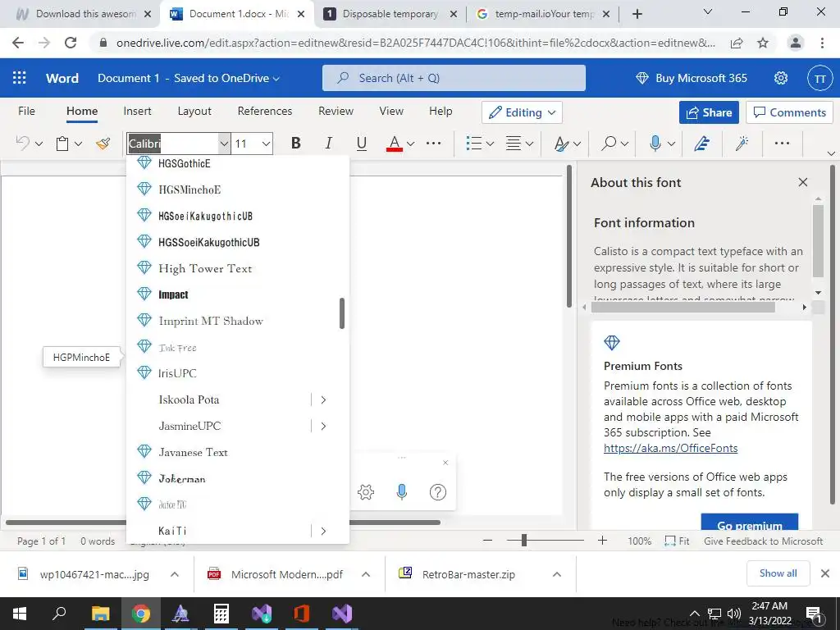Click the Go premium button
This screenshot has width=840, height=630.
[750, 523]
